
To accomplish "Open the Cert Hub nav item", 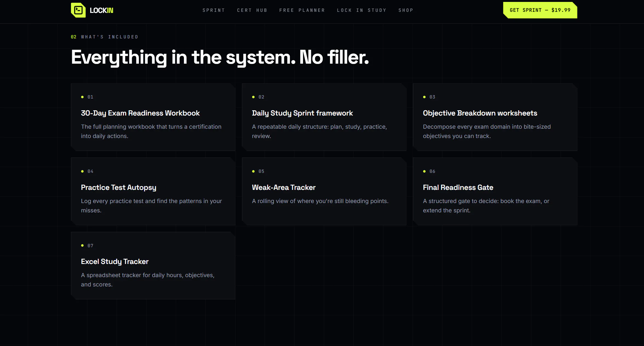I will pos(252,10).
